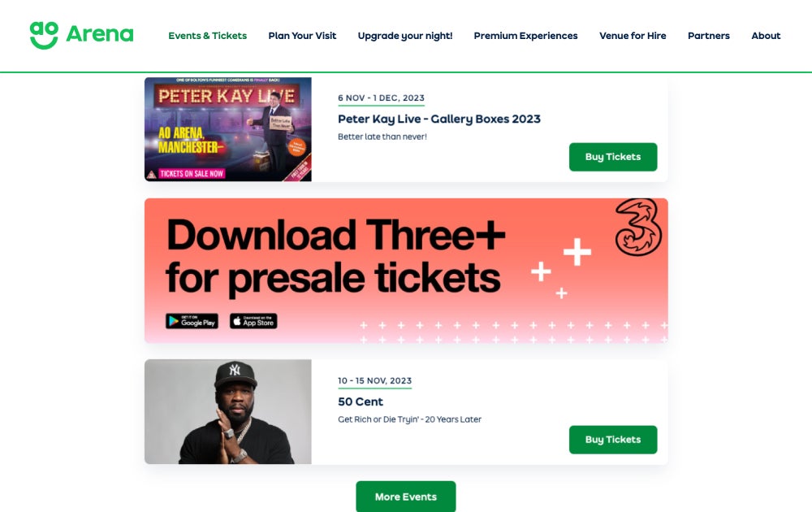Go to Upgrade your night! page
Viewport: 812px width, 512px height.
[x=405, y=36]
